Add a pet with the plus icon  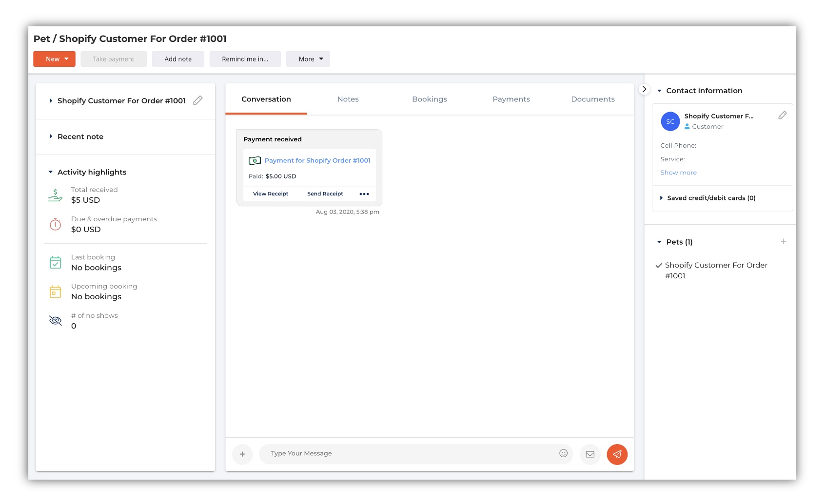pos(784,241)
